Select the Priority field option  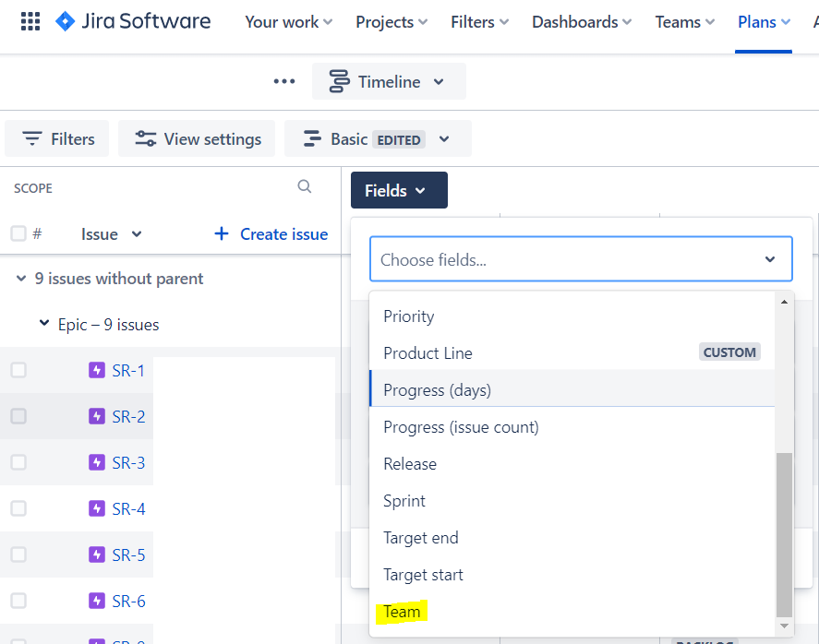click(x=572, y=316)
